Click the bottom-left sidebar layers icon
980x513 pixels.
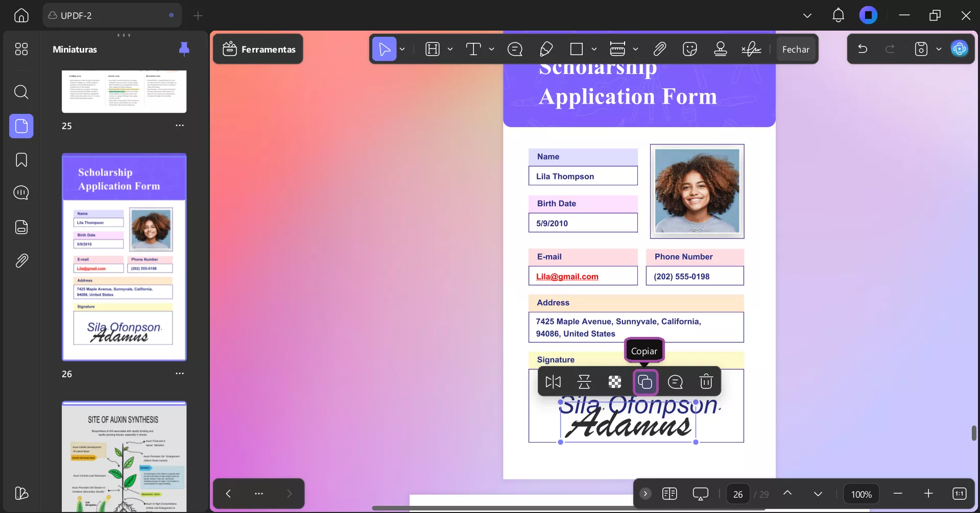pyautogui.click(x=21, y=493)
